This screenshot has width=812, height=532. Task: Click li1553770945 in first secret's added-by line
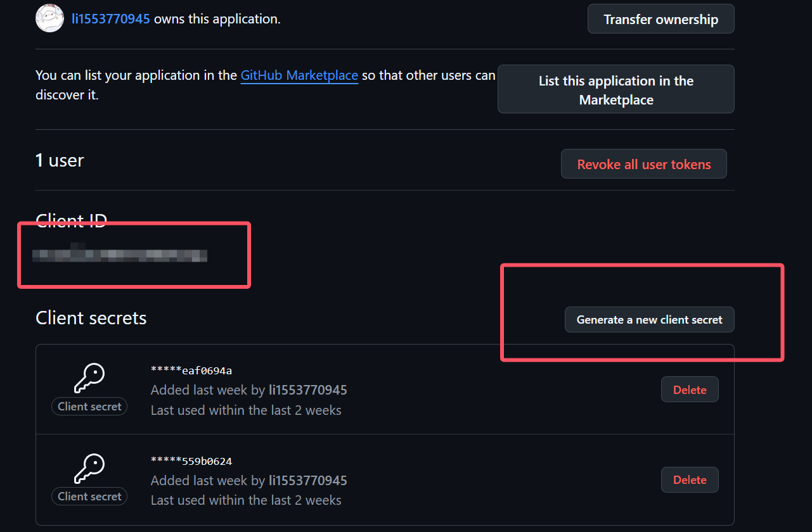tap(308, 390)
